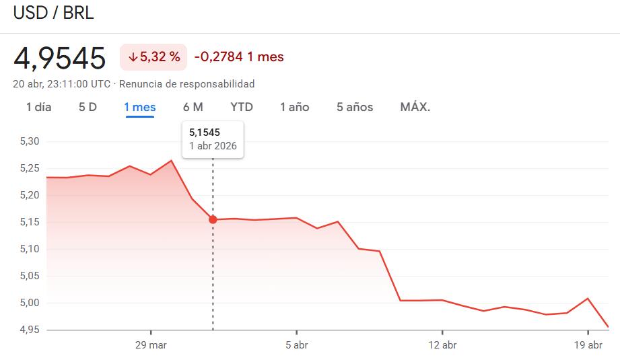
Task: Click the 5 abr date axis label
Action: coord(296,344)
